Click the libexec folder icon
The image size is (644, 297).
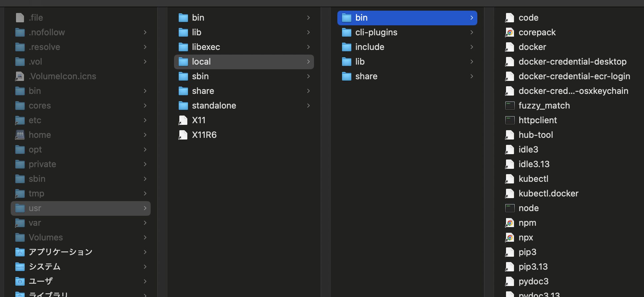coord(183,47)
